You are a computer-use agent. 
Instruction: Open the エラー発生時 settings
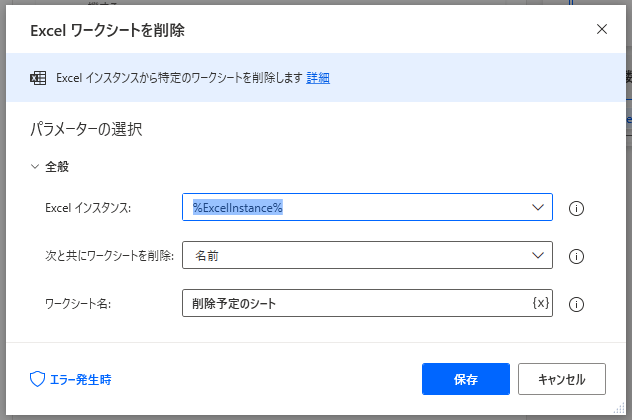tap(80, 379)
